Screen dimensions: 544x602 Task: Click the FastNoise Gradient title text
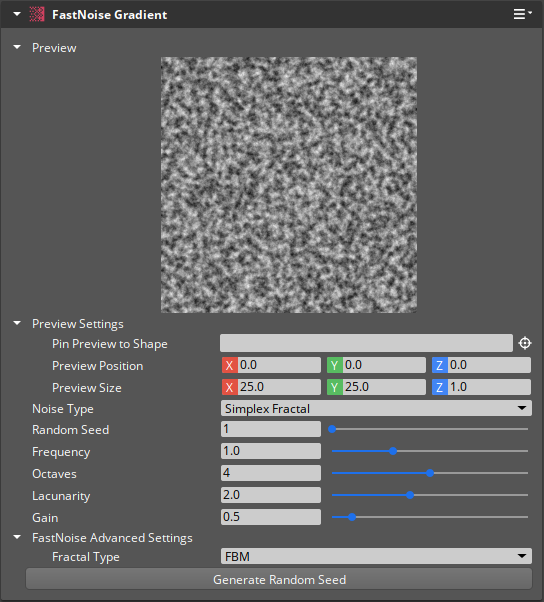click(x=109, y=15)
